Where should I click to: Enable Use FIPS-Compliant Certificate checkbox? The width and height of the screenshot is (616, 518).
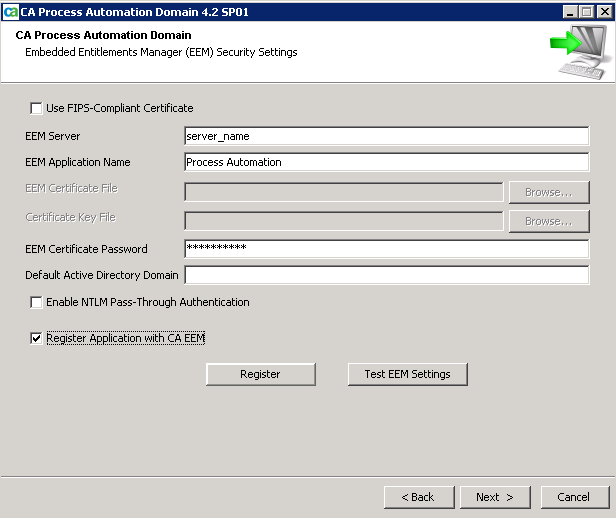pos(37,108)
